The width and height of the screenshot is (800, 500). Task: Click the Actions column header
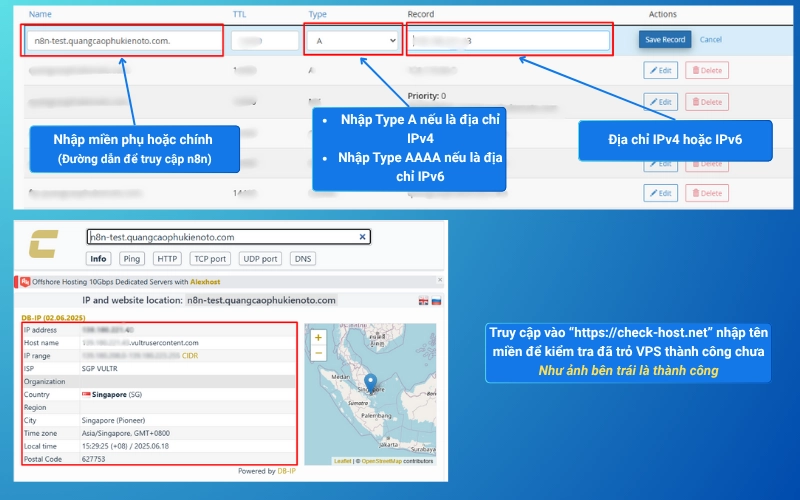click(x=662, y=14)
